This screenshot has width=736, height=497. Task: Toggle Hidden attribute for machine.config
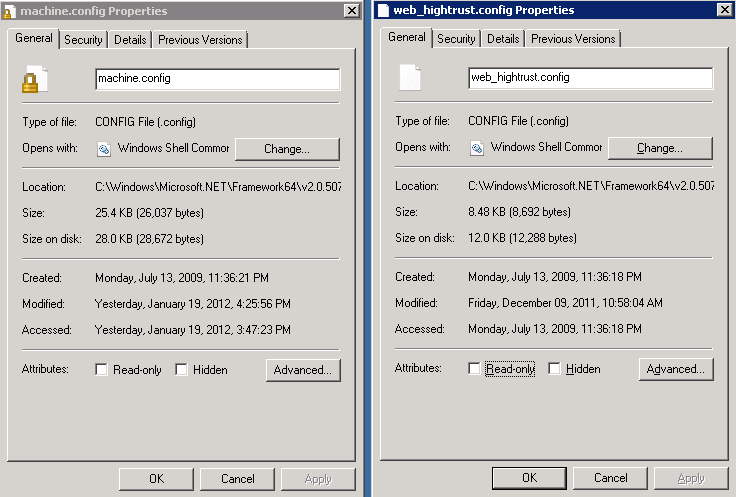(x=181, y=370)
